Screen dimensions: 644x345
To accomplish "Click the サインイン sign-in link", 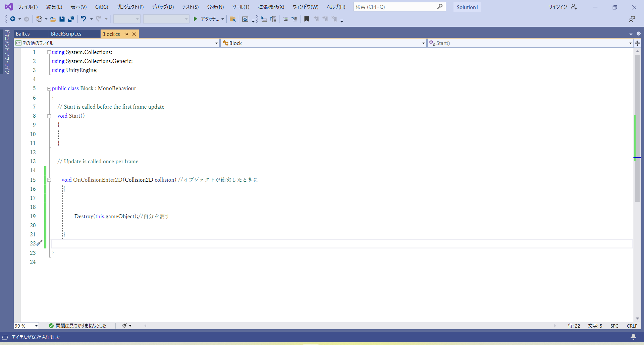I will point(558,7).
